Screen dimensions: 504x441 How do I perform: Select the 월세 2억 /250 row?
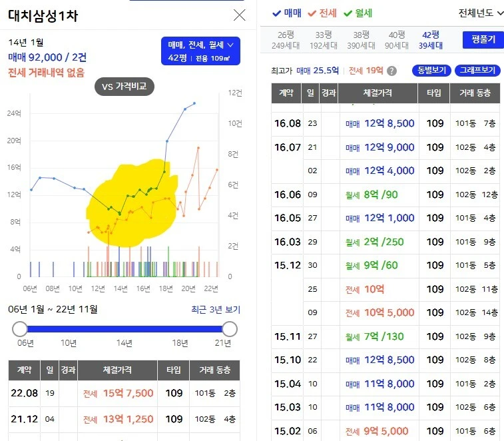coord(385,242)
